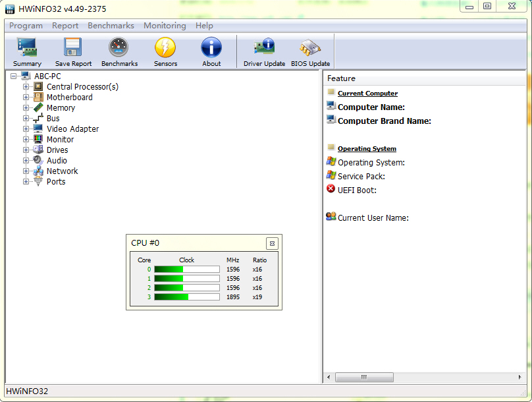The width and height of the screenshot is (532, 402).
Task: Open the Summary toolbar icon
Action: pyautogui.click(x=27, y=47)
